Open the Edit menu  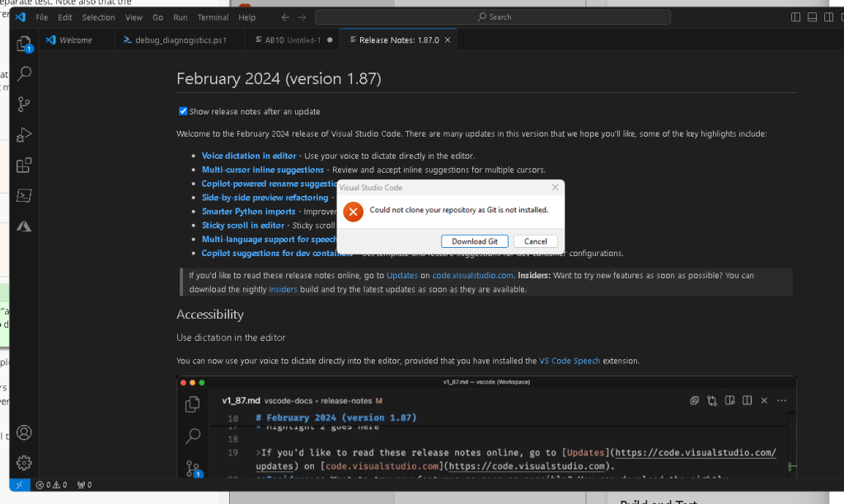pyautogui.click(x=65, y=17)
